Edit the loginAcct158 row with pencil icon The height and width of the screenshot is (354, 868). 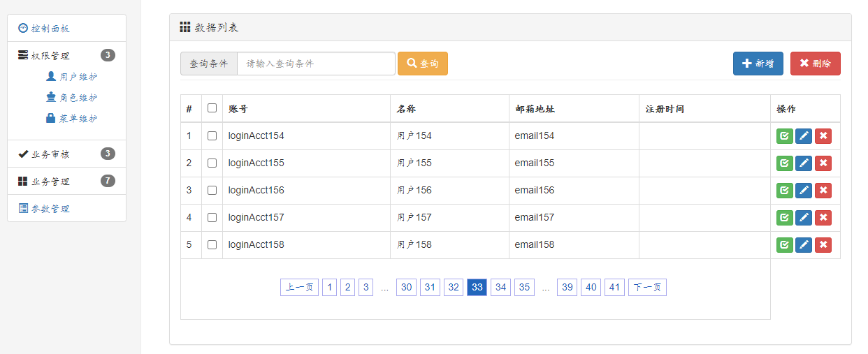tap(804, 244)
